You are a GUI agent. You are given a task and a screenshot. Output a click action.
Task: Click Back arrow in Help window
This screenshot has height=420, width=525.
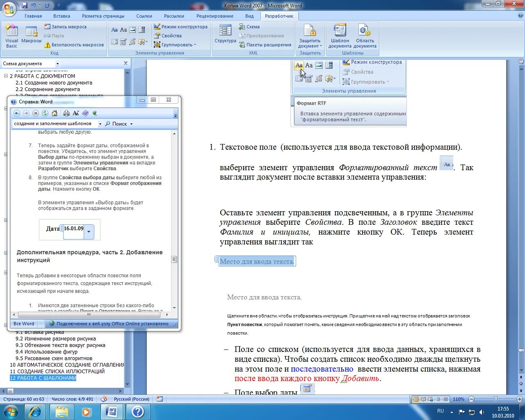pyautogui.click(x=17, y=113)
